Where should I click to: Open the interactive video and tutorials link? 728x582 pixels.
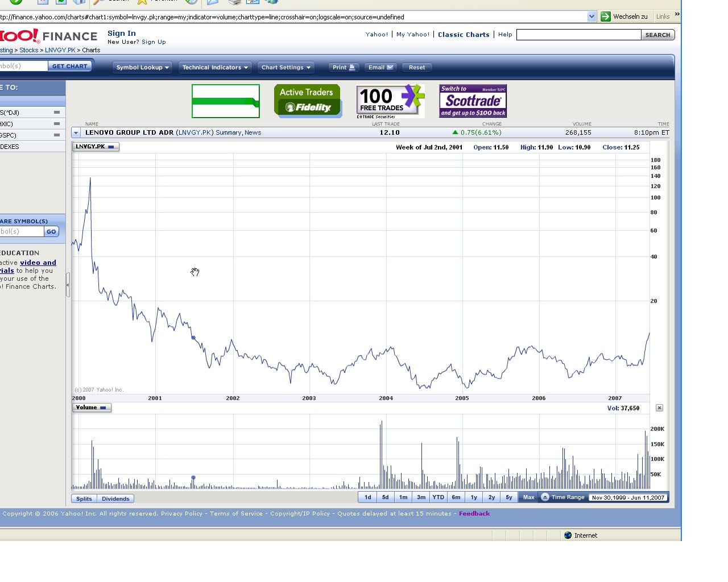tap(30, 267)
